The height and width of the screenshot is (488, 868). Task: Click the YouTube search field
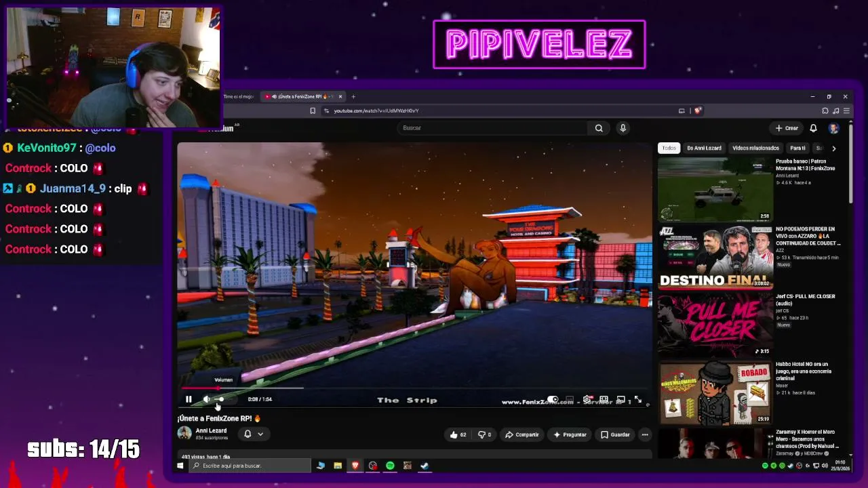(x=493, y=127)
